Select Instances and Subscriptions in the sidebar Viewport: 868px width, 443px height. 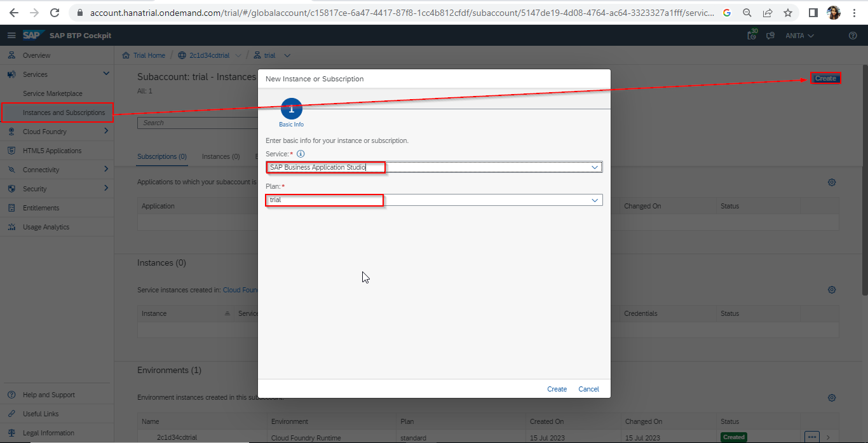(x=64, y=112)
